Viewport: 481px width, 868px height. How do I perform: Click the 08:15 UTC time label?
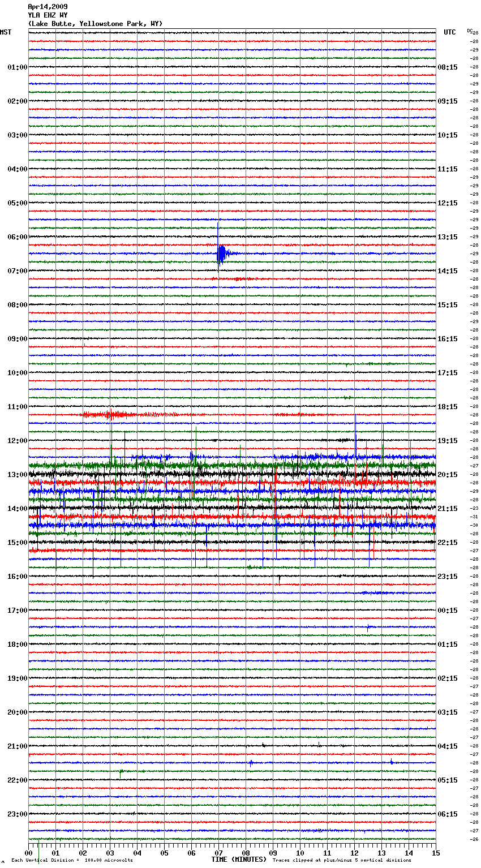pos(448,67)
